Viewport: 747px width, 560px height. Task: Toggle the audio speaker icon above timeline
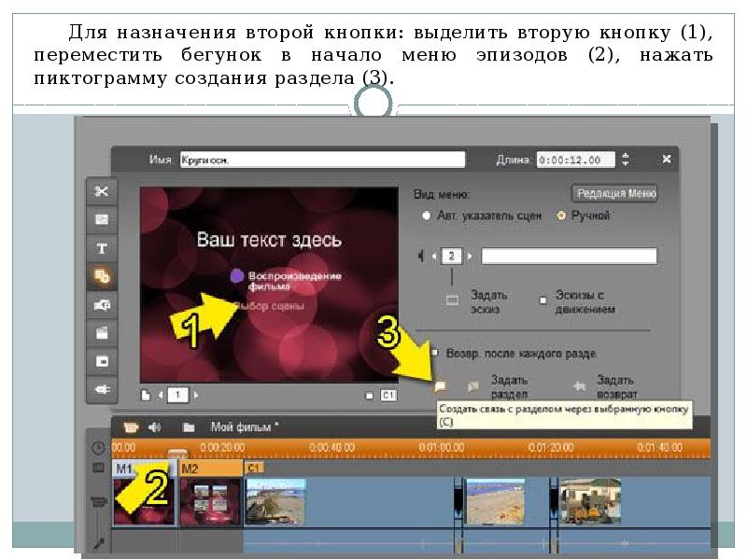154,427
